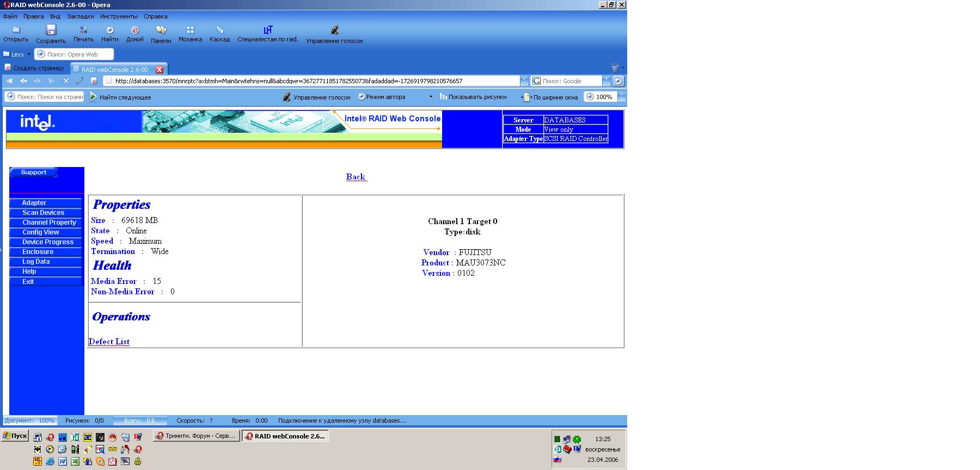Open the address bar URL history dropdown
Screen dimensions: 980x470
tap(524, 81)
